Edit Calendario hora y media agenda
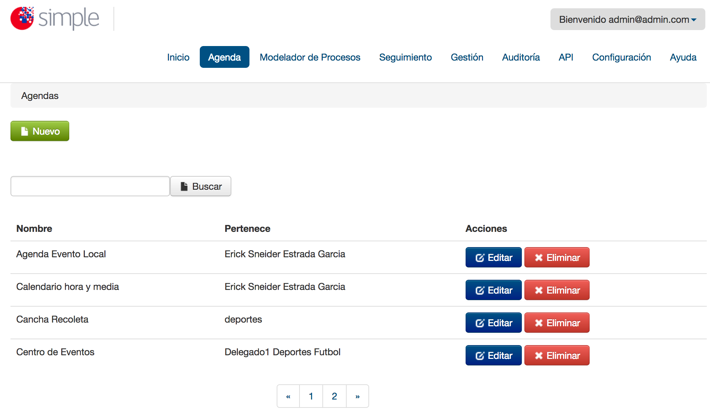The width and height of the screenshot is (710, 418). pyautogui.click(x=494, y=290)
